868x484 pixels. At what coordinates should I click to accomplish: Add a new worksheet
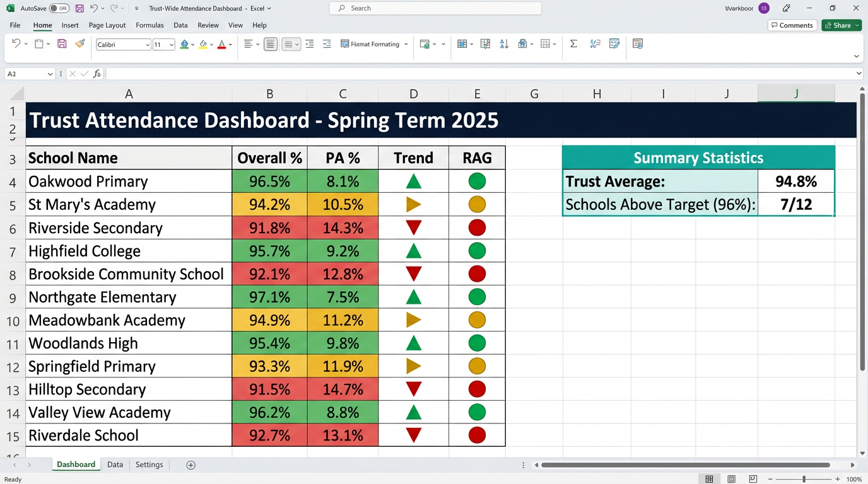191,464
